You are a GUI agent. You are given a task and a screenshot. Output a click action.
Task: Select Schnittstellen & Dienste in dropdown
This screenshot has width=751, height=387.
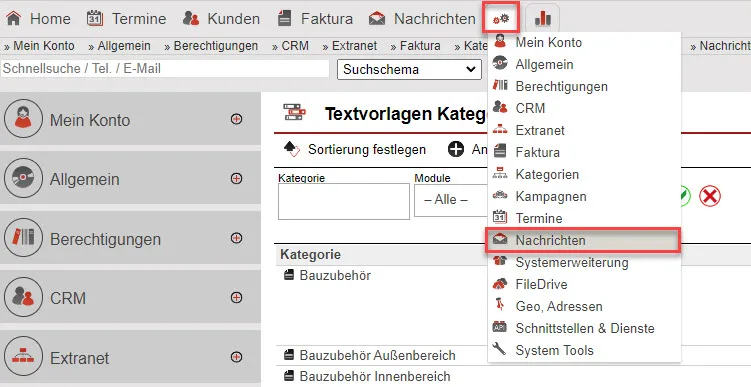(584, 329)
